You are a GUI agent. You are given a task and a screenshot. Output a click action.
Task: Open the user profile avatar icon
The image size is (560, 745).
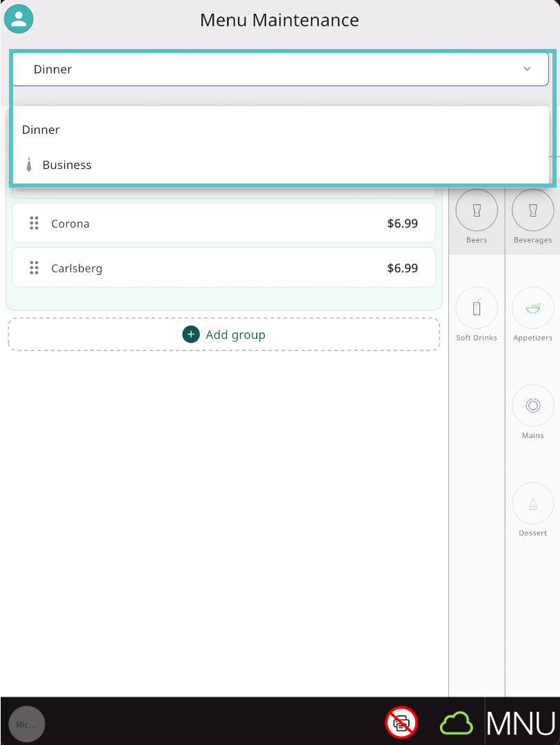19,19
